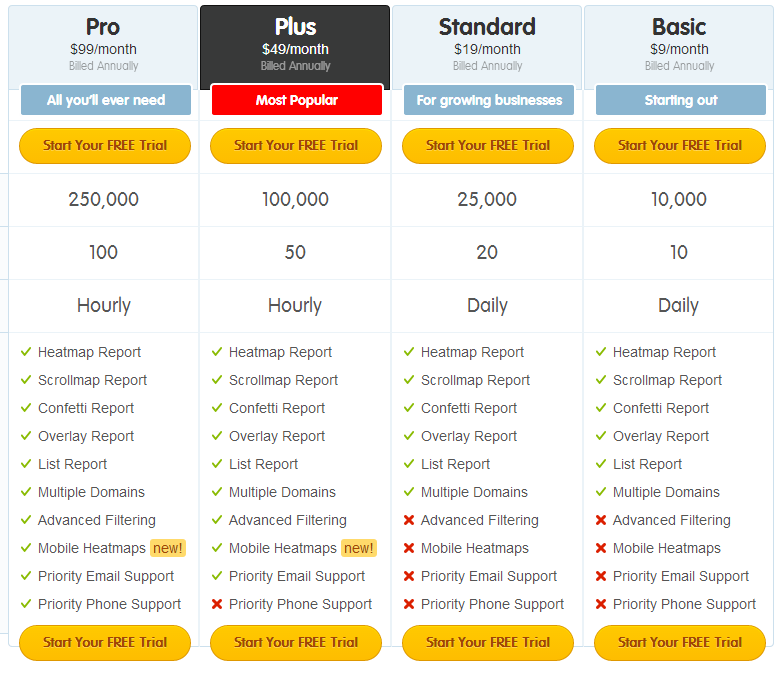Click the green check beside Pro Heatmap Report
The image size is (782, 674).
pyautogui.click(x=26, y=352)
